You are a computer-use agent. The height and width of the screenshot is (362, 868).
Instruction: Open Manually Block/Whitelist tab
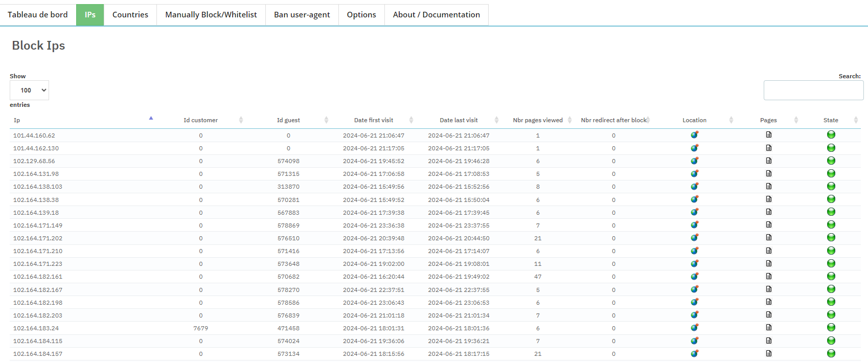click(211, 15)
